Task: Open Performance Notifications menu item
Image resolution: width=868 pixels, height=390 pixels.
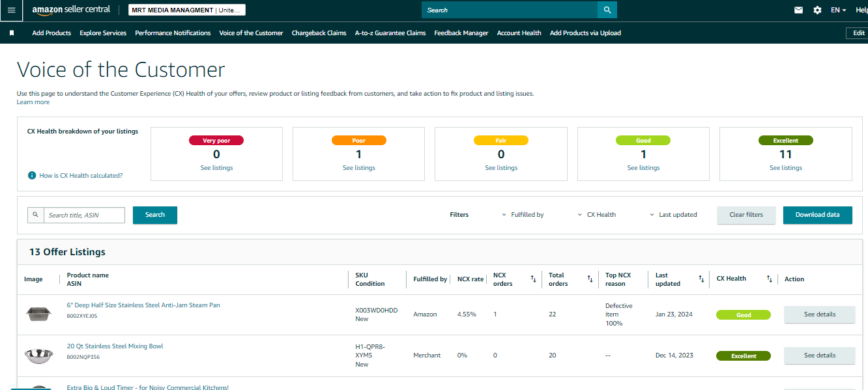Action: click(173, 33)
